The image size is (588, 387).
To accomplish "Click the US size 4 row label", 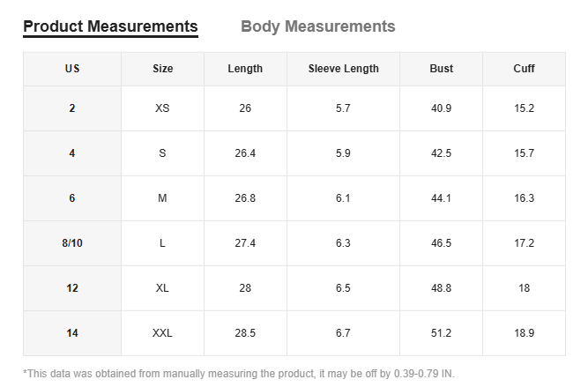I will [x=72, y=153].
